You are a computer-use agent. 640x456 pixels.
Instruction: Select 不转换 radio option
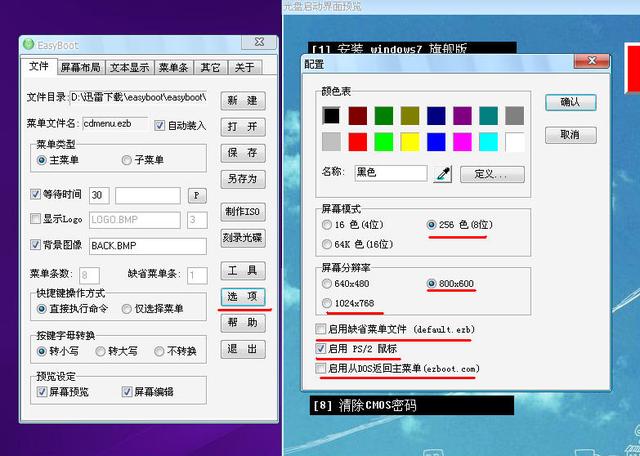(159, 351)
